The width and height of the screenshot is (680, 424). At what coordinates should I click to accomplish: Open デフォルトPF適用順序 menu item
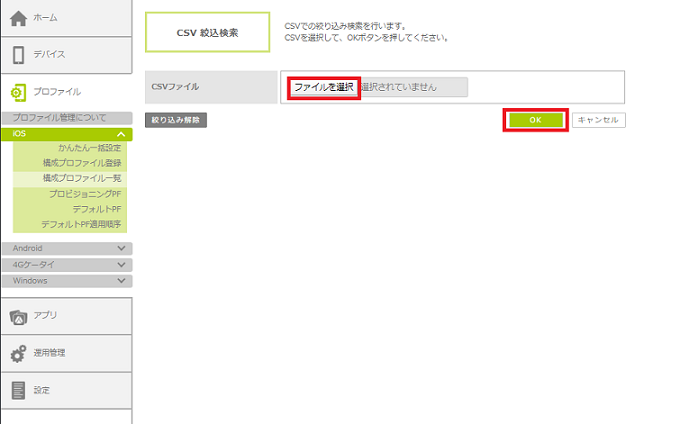[81, 224]
